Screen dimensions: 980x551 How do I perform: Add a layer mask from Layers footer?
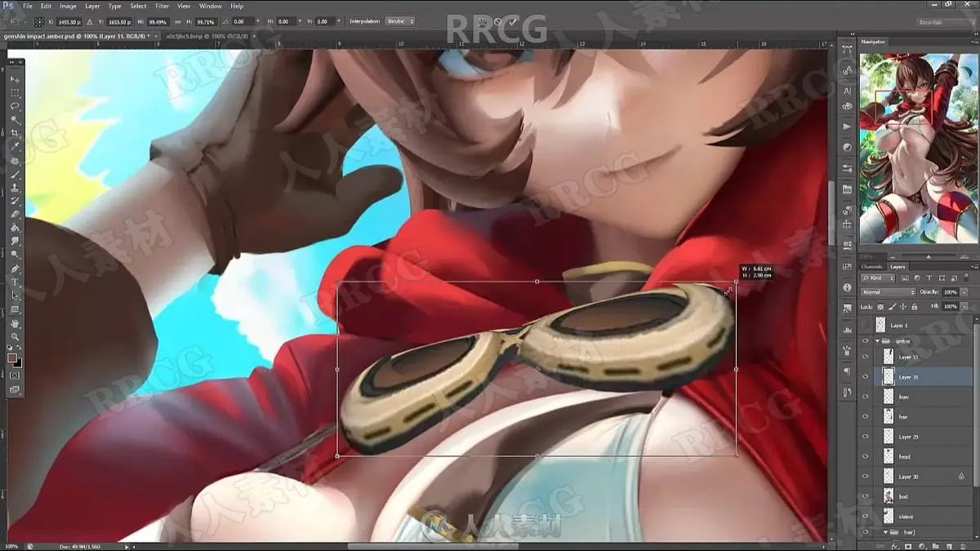(907, 545)
